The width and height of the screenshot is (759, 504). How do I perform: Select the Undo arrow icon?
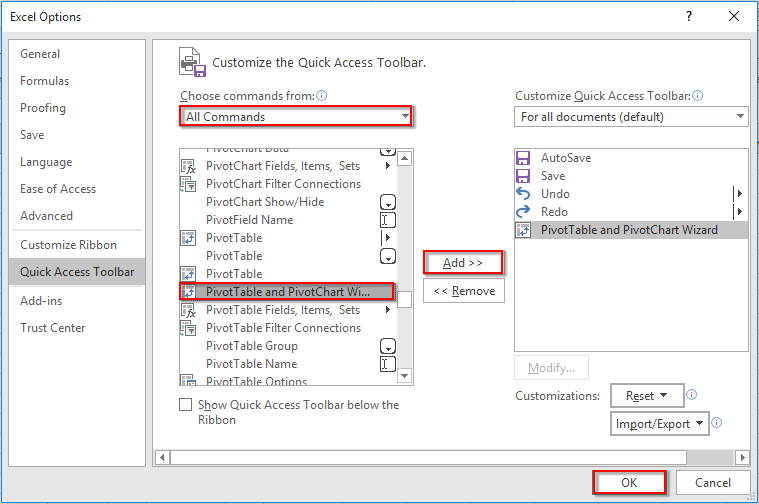tap(522, 194)
